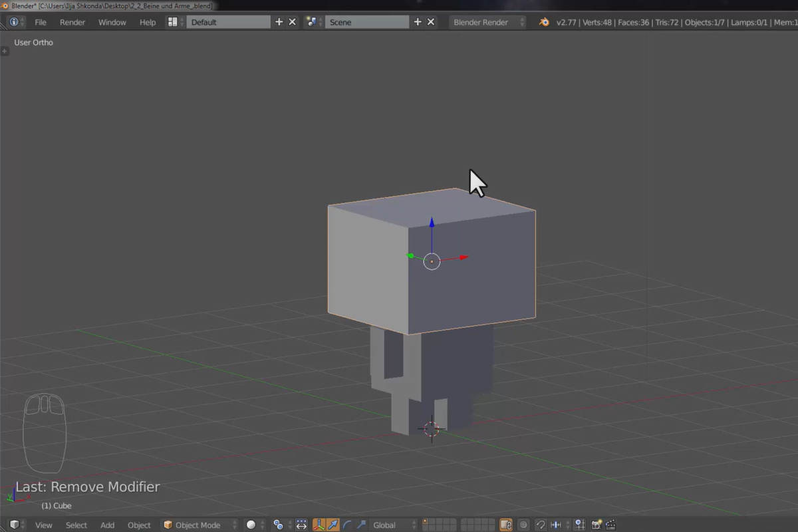Browse screen layouts via the layout icon
Viewport: 798px width, 532px height.
pos(174,22)
